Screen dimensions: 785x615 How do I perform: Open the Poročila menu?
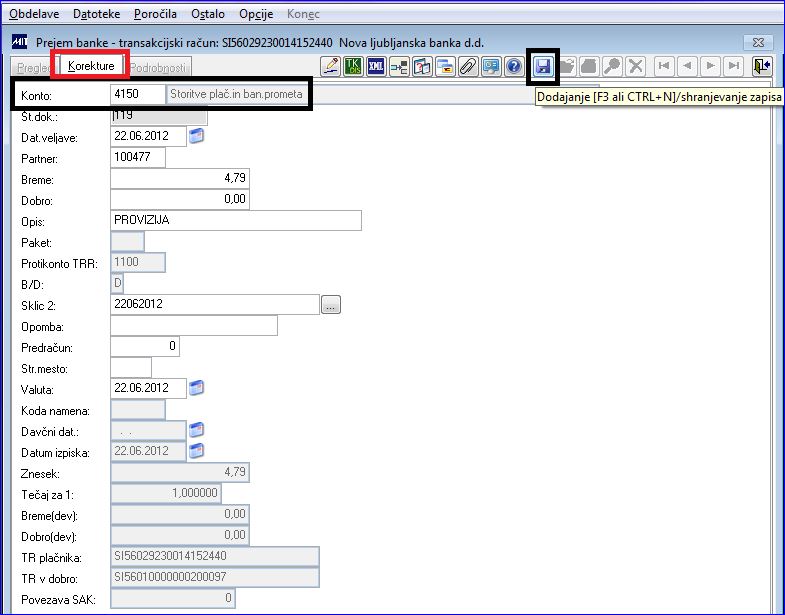[155, 14]
